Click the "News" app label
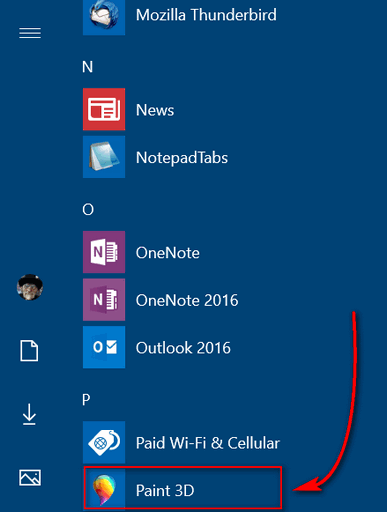Viewport: 387px width, 512px height. click(x=155, y=110)
